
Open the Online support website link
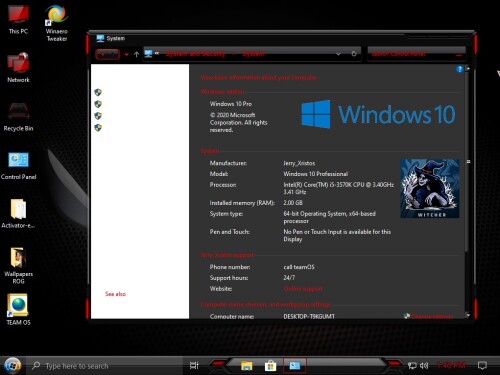click(x=303, y=289)
